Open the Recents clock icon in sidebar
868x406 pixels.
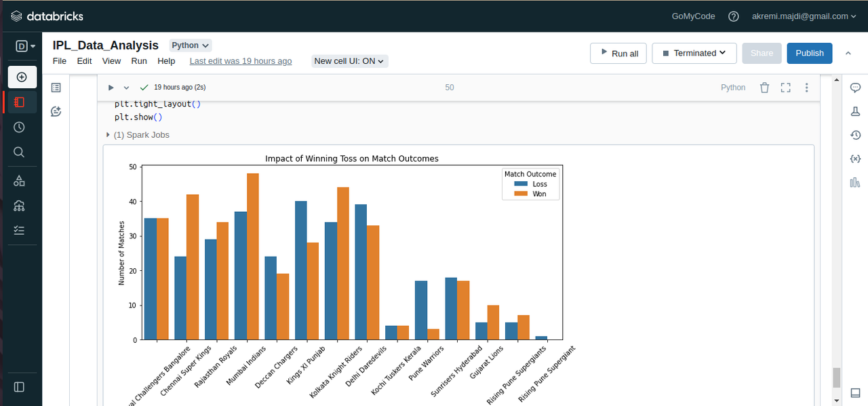coord(19,127)
